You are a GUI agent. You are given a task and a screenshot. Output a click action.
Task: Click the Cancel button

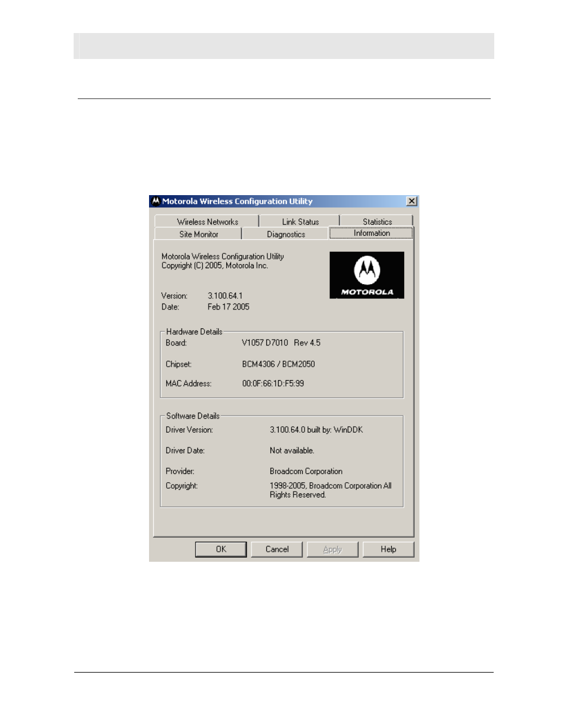277,549
